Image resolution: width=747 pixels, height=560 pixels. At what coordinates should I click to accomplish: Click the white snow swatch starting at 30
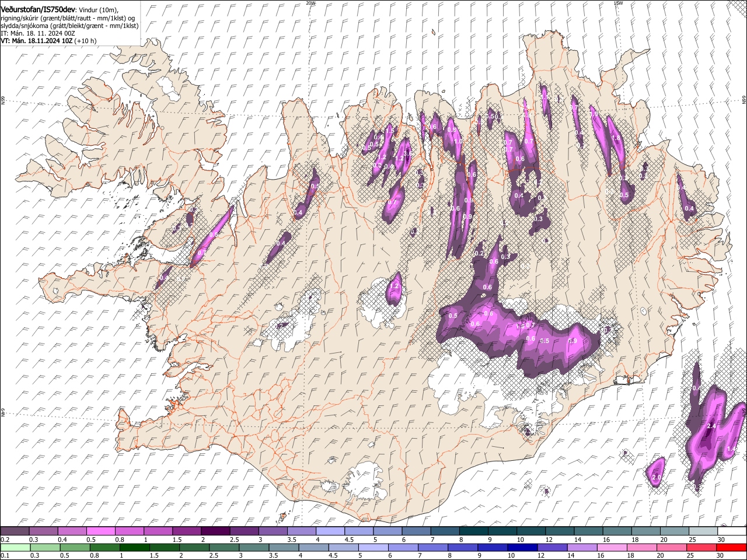coord(732,531)
